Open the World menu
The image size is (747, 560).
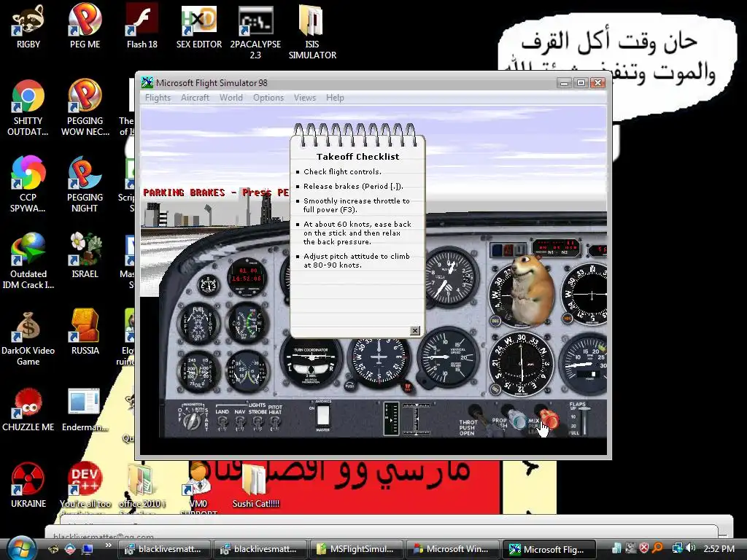tap(231, 98)
